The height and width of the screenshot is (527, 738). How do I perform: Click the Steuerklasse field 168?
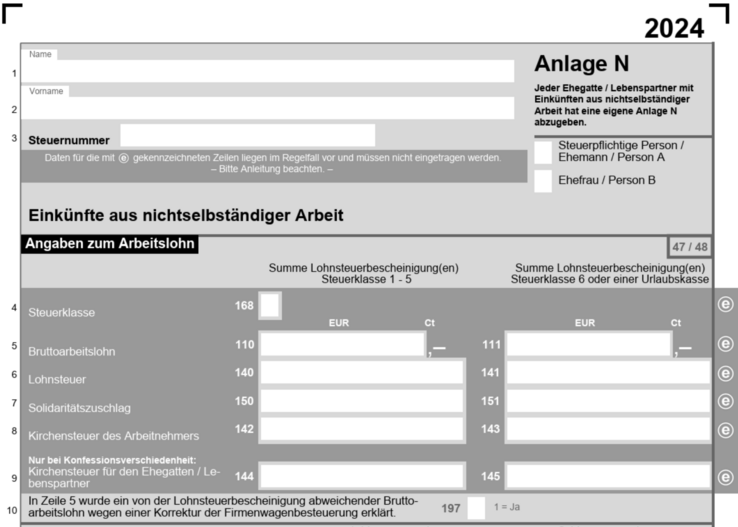coord(270,305)
